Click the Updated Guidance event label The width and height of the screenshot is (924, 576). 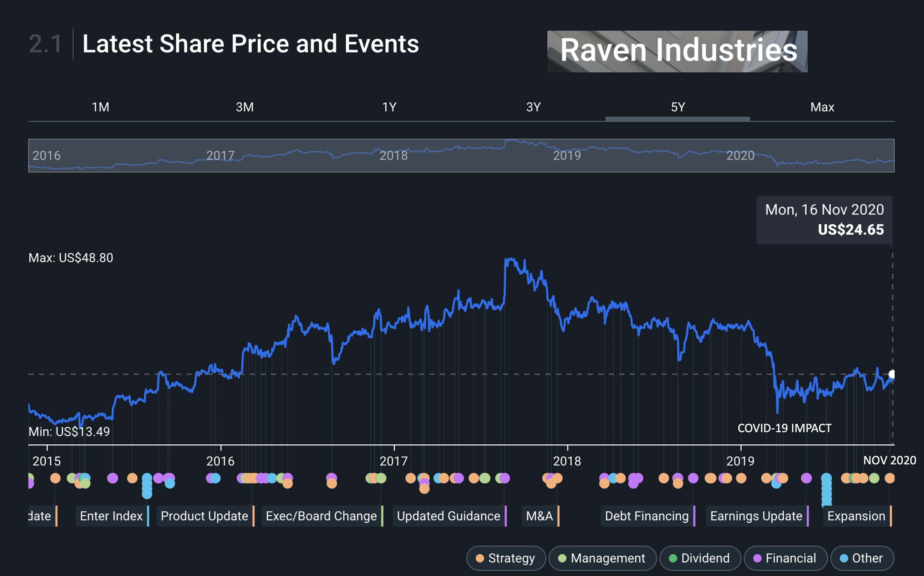[x=448, y=516]
